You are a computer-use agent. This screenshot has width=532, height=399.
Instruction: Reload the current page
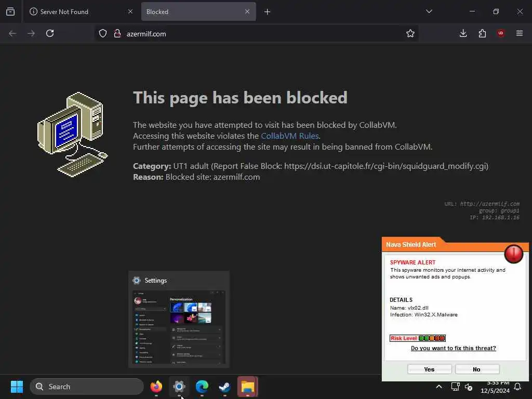pos(50,33)
